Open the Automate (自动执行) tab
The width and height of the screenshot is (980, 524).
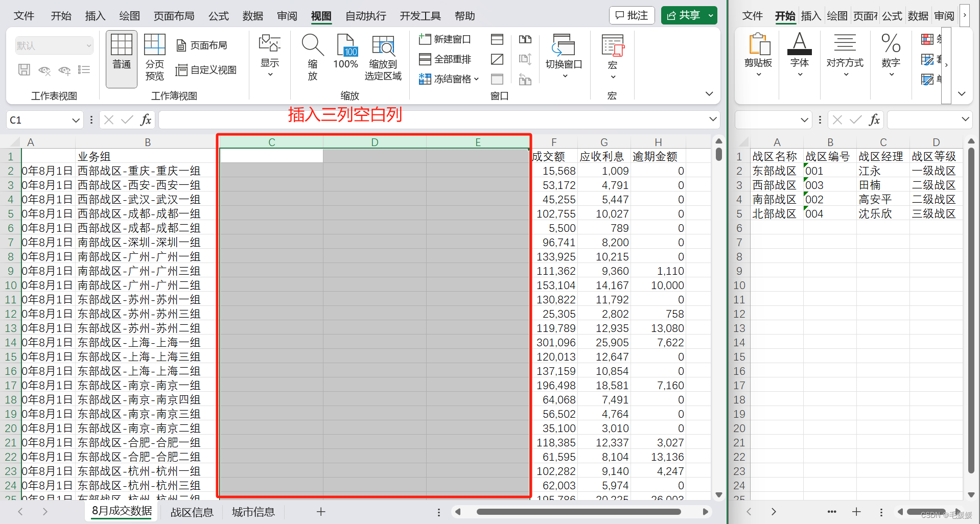(x=366, y=16)
